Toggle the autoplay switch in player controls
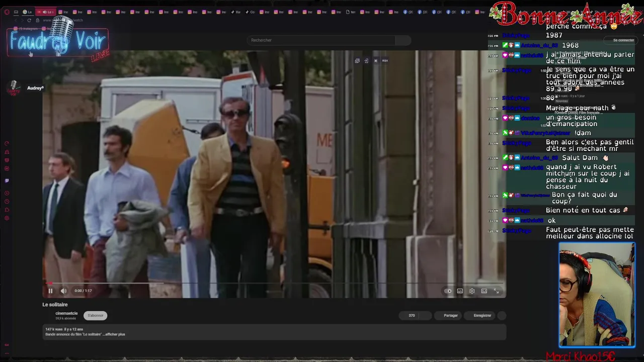 pos(448,291)
